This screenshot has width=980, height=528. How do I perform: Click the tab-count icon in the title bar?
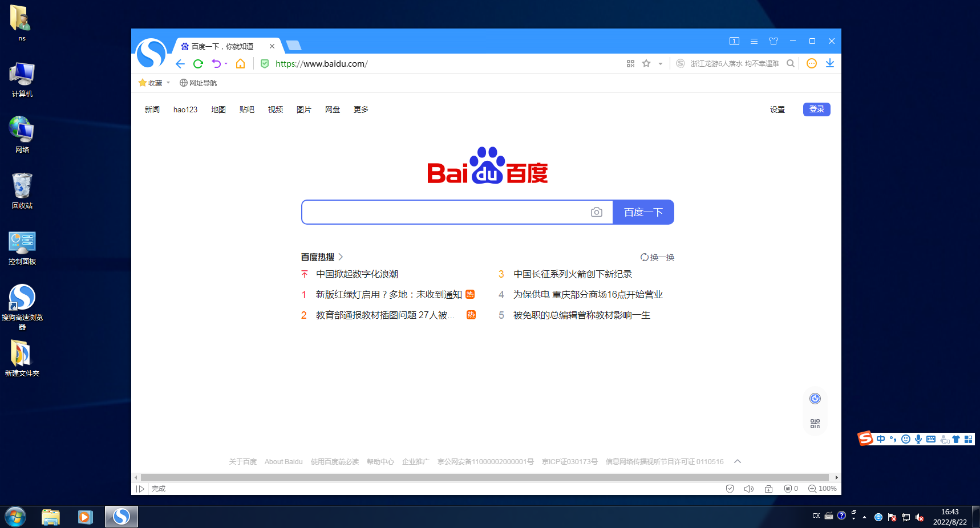pyautogui.click(x=734, y=41)
